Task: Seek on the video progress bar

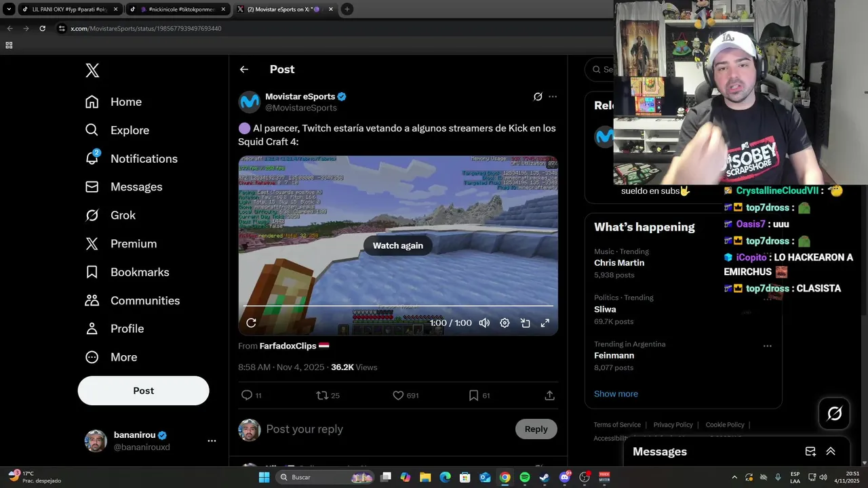Action: coord(398,306)
